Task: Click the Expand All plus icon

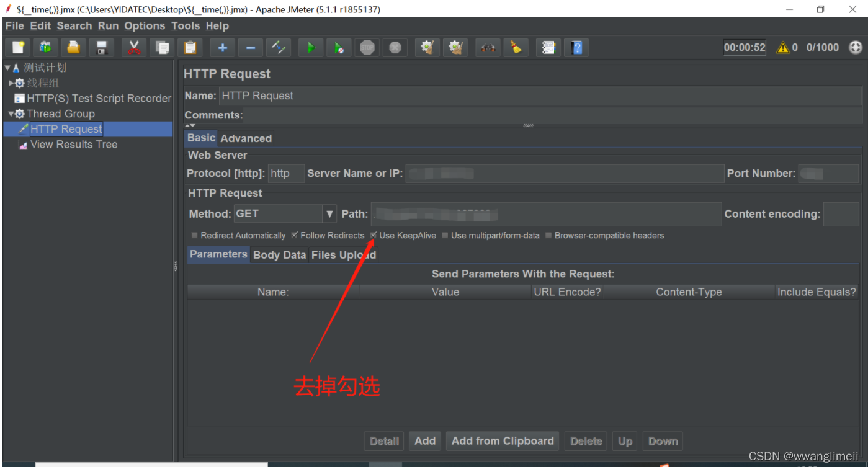Action: (222, 47)
